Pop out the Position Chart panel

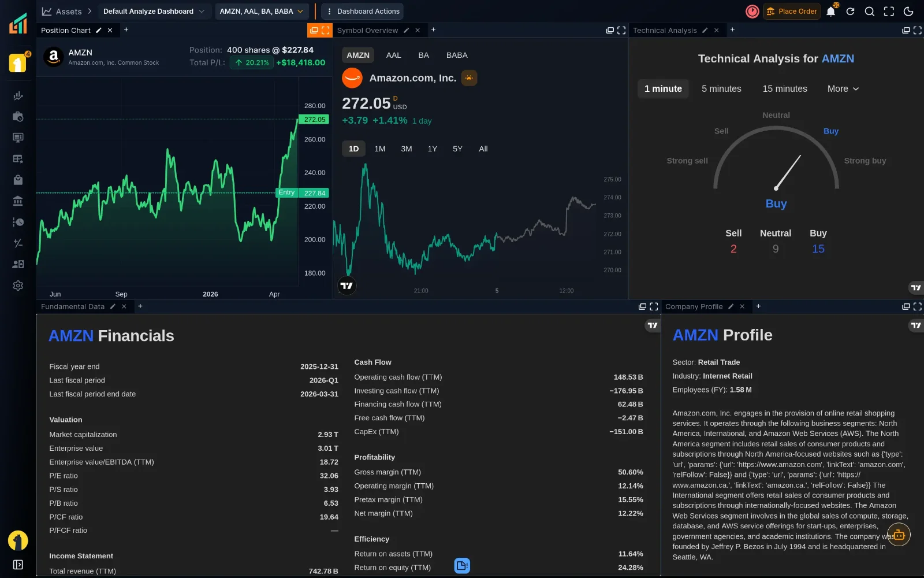314,30
